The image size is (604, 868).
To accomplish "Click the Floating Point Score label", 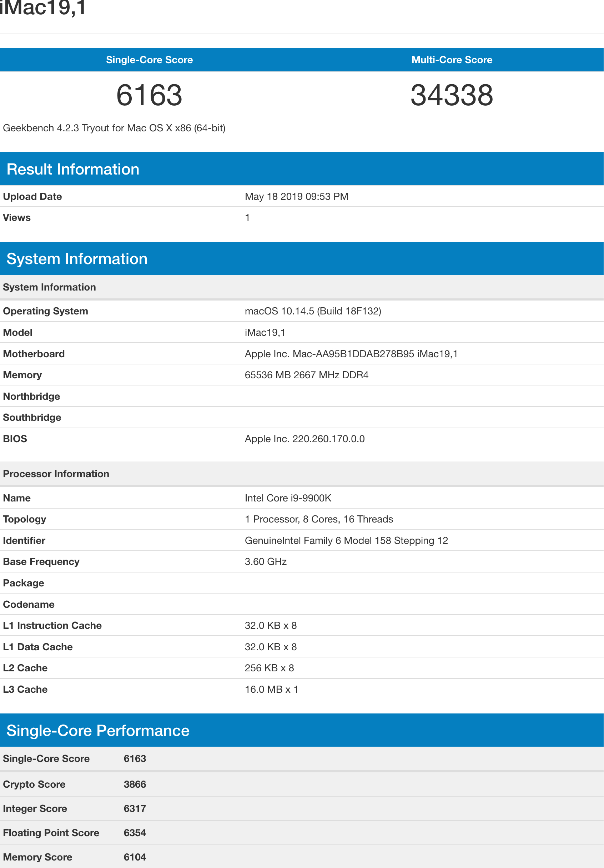I will [x=51, y=833].
